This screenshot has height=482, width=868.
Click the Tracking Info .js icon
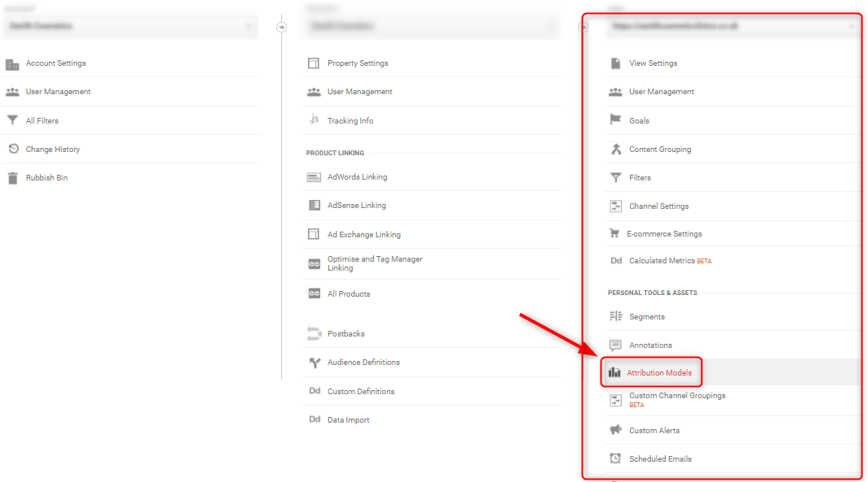click(314, 119)
